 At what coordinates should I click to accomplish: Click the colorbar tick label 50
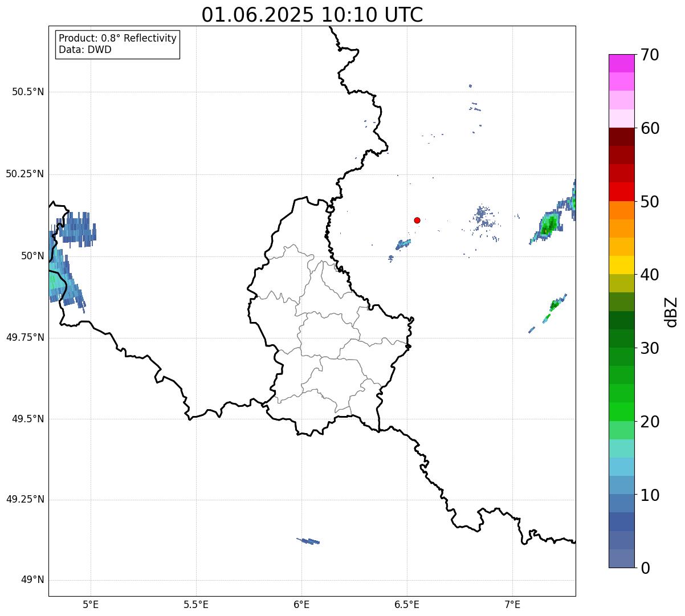tap(650, 202)
